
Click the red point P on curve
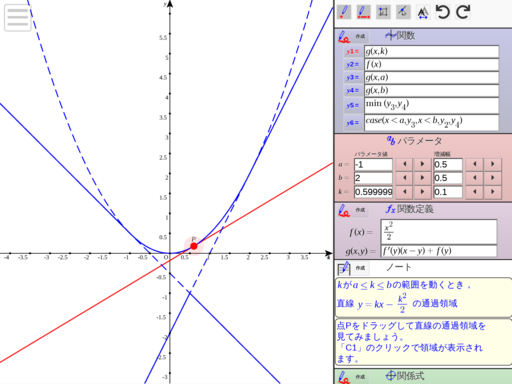click(x=194, y=246)
